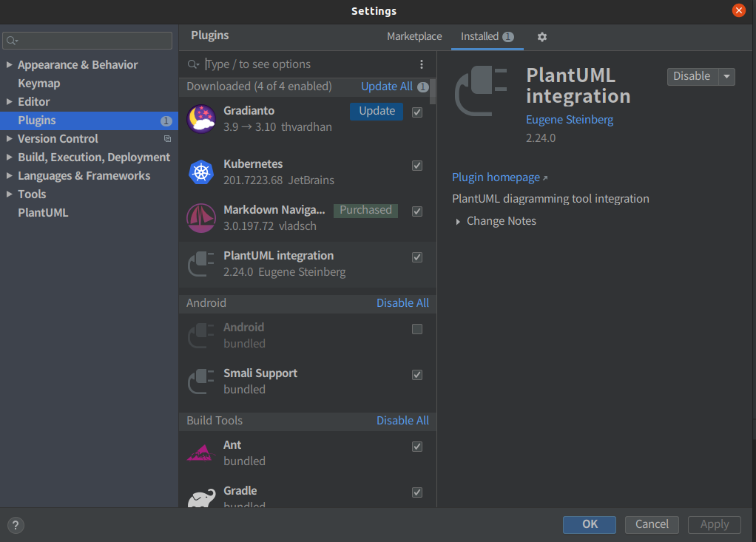756x542 pixels.
Task: Click the Smali Support plugin icon
Action: [x=201, y=381]
